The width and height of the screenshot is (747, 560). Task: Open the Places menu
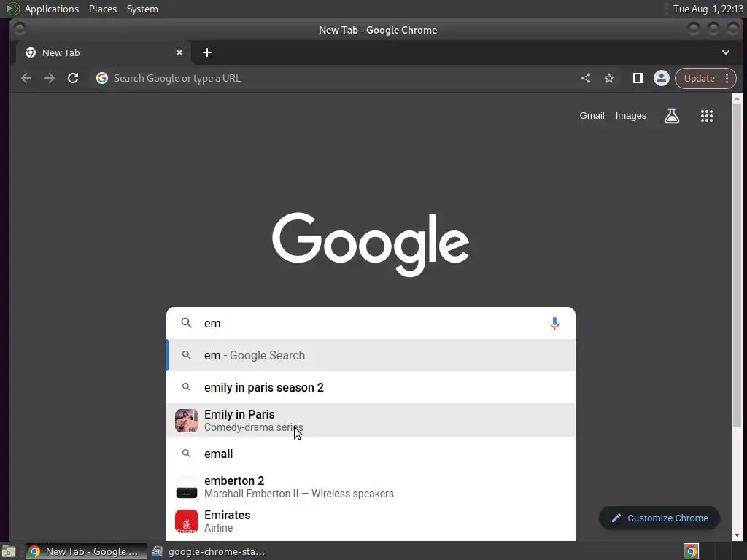click(x=103, y=9)
